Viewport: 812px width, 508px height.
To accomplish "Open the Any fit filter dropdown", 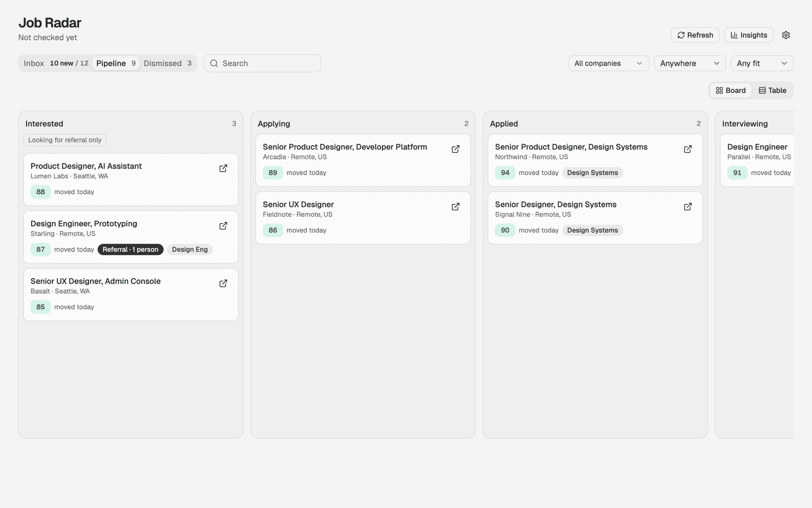I will pos(762,63).
